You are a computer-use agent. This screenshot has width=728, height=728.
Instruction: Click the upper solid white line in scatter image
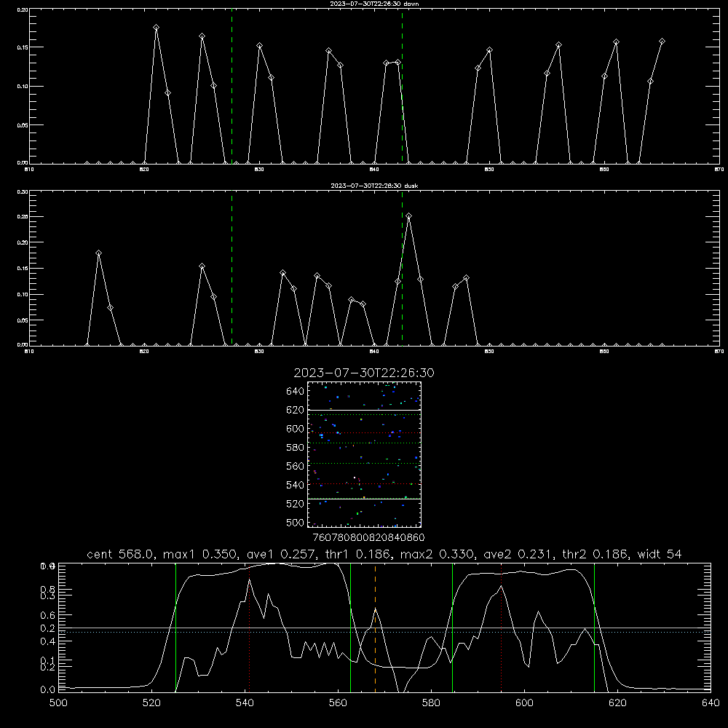(x=365, y=410)
